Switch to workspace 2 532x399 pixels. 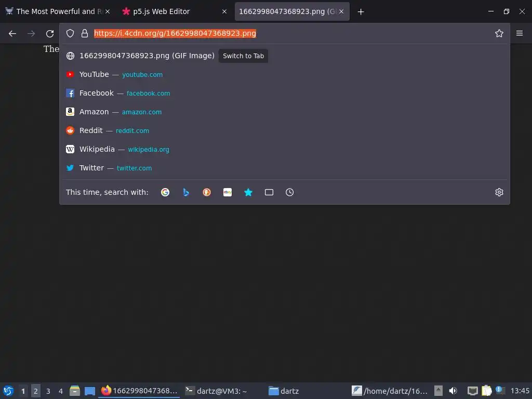click(x=36, y=391)
